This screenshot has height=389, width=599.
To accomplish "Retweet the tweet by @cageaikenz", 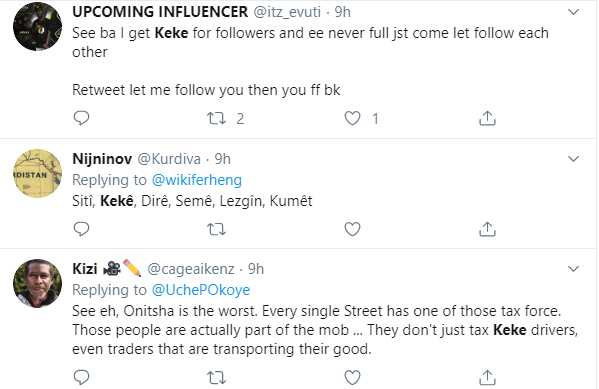I will [217, 378].
